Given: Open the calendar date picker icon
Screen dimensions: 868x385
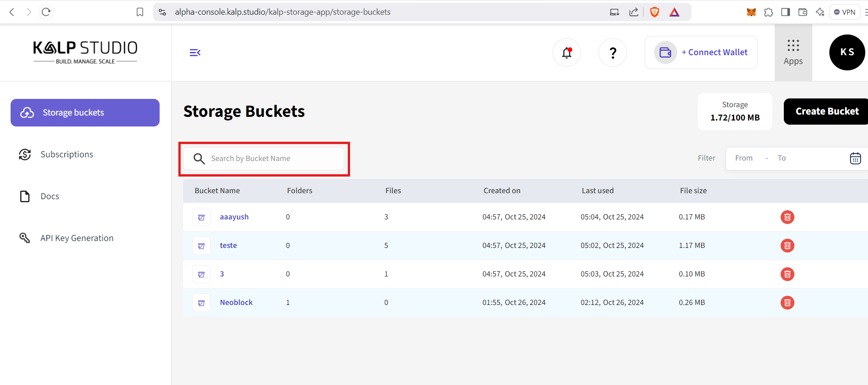Looking at the screenshot, I should 855,158.
